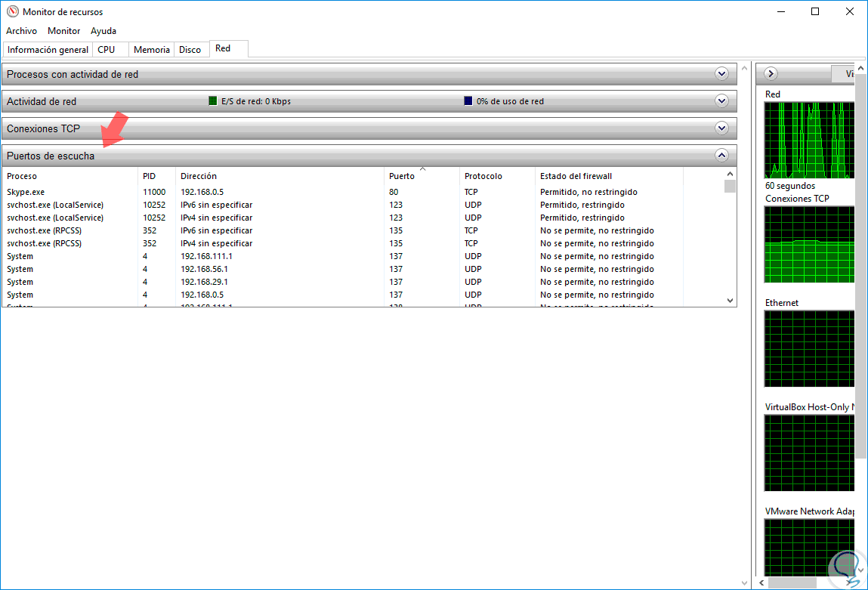
Task: Click PID 11000 cell
Action: pos(154,192)
